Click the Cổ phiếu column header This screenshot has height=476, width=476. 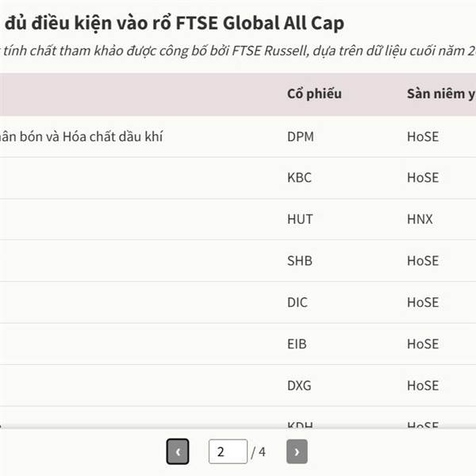coord(314,94)
